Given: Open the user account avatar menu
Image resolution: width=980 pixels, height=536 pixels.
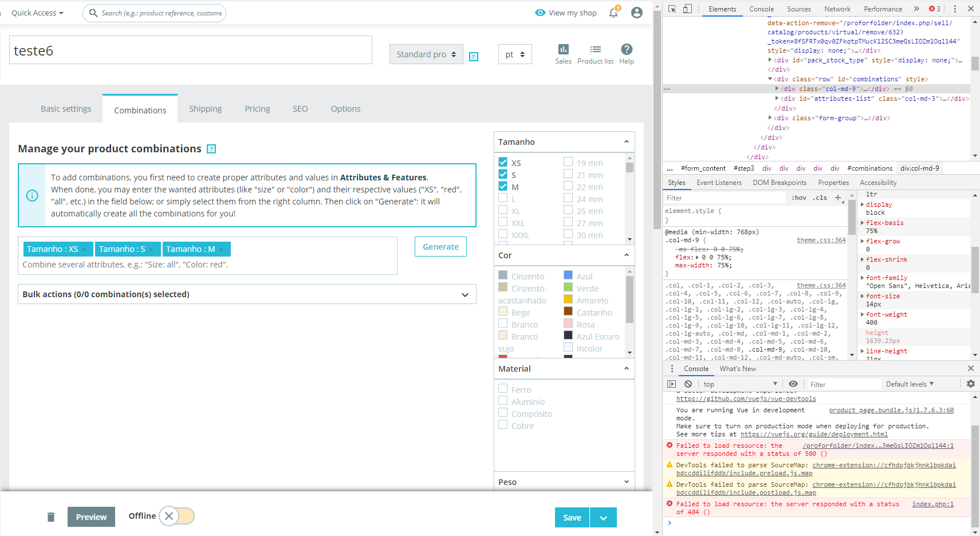Looking at the screenshot, I should click(x=636, y=13).
